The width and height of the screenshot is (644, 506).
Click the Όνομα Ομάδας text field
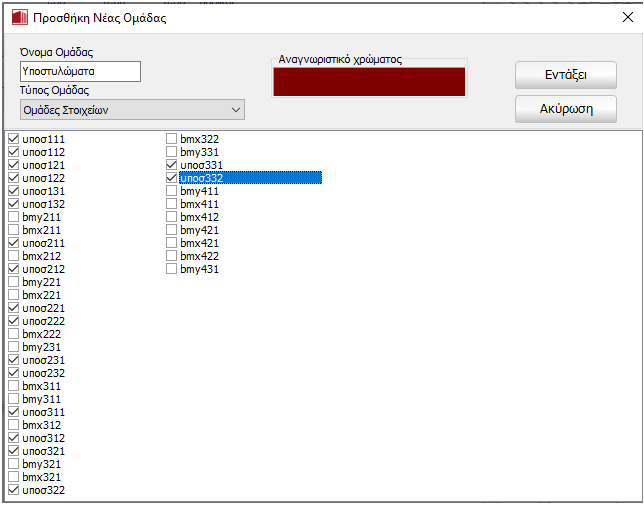tap(80, 71)
